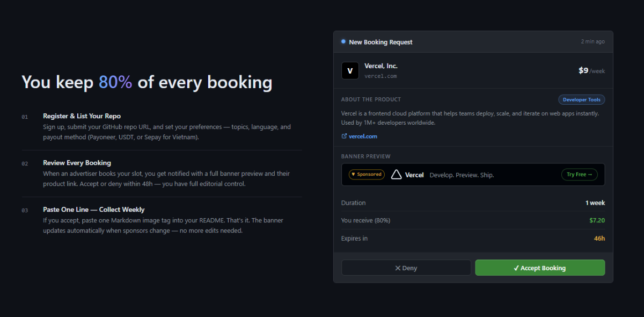This screenshot has height=317, width=644.
Task: Click the step 03 number marker
Action: pyautogui.click(x=25, y=210)
